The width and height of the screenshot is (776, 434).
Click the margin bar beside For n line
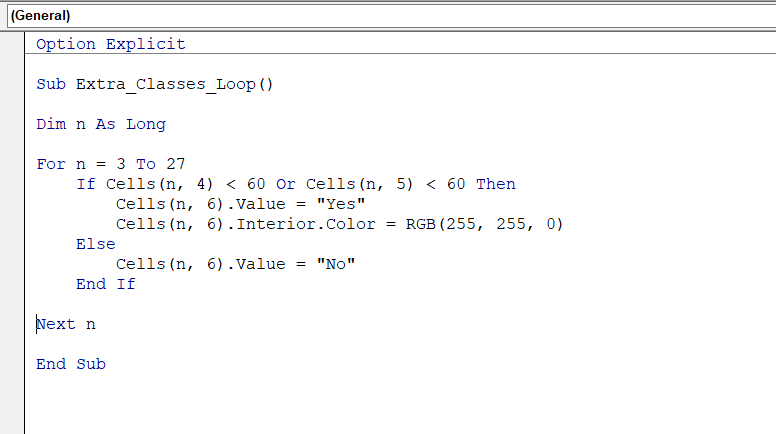coord(12,164)
